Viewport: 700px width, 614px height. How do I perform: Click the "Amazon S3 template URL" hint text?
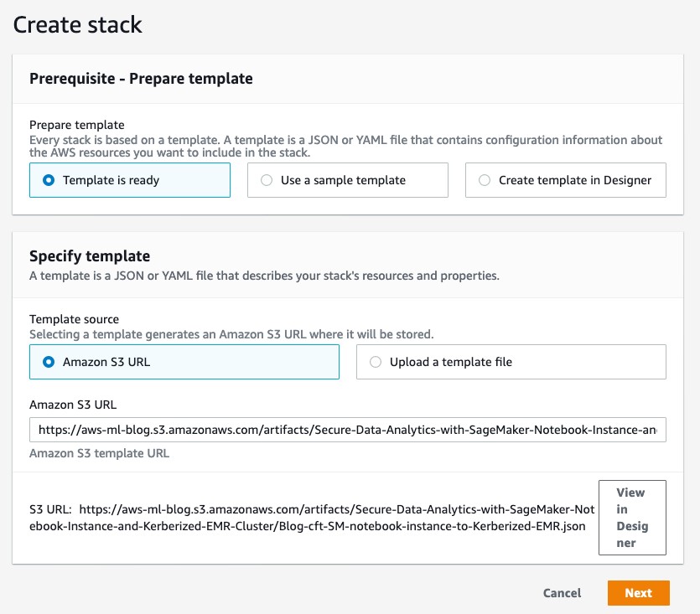click(99, 453)
